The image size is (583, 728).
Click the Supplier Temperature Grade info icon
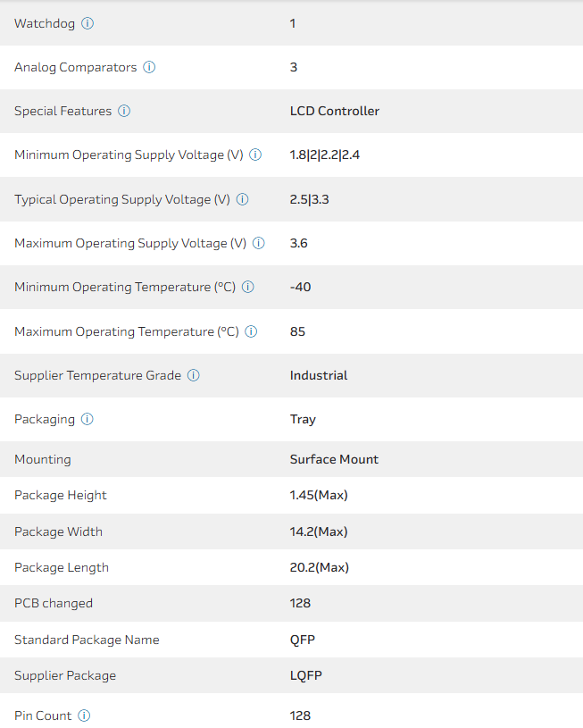194,375
